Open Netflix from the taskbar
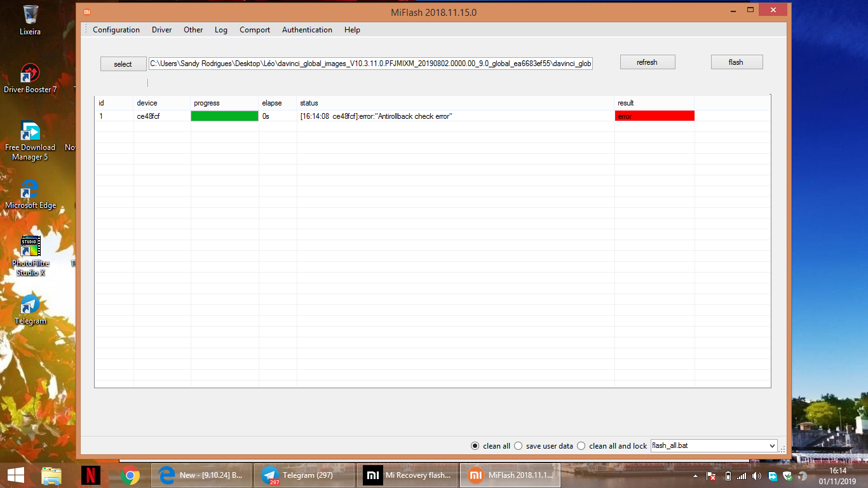The width and height of the screenshot is (868, 488). [x=91, y=475]
